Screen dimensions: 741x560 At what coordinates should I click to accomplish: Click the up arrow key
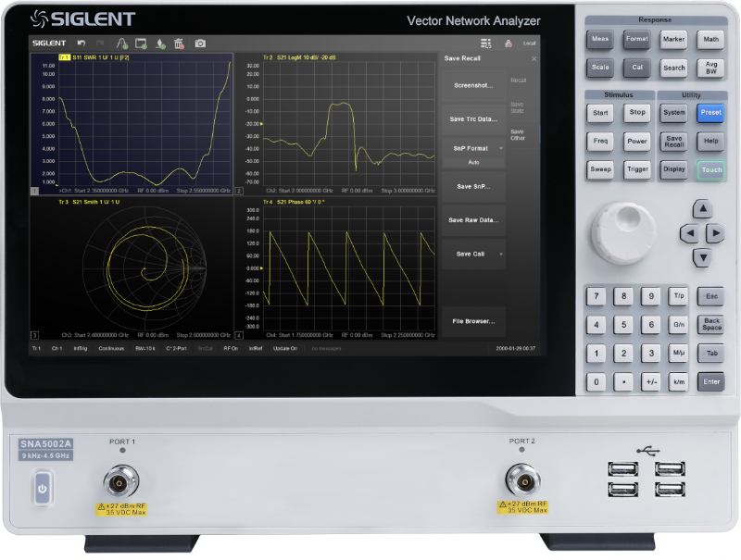(703, 208)
